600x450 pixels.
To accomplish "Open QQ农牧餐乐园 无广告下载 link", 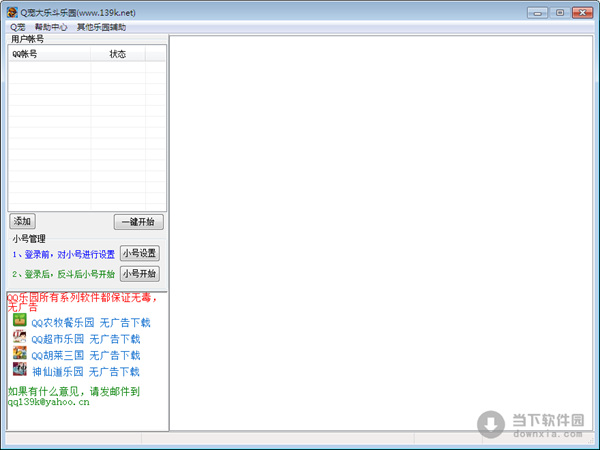I will click(x=91, y=323).
